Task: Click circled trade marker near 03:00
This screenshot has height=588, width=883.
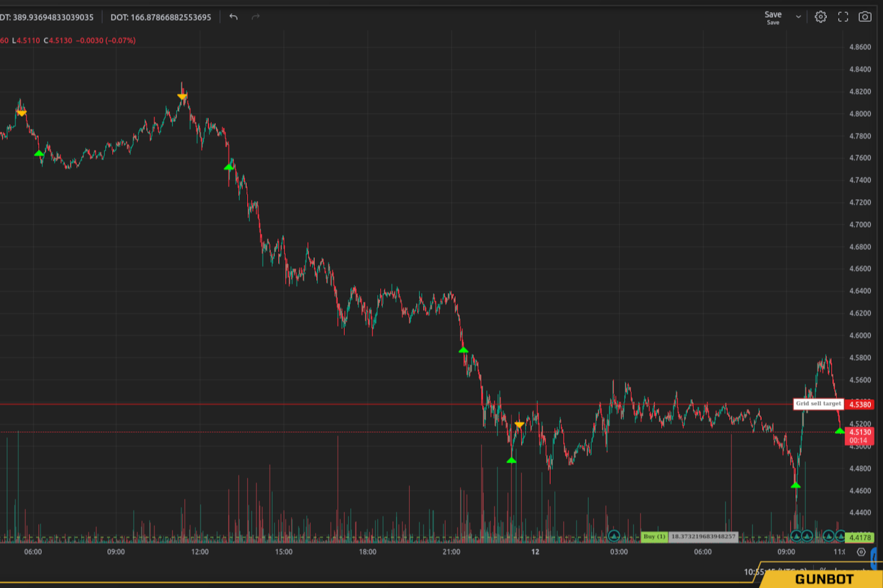Action: (x=613, y=536)
